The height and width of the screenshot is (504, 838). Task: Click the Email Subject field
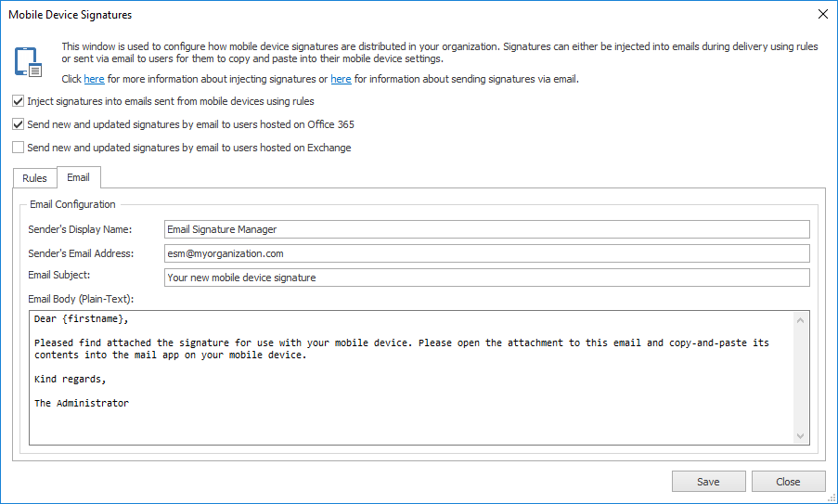[487, 278]
